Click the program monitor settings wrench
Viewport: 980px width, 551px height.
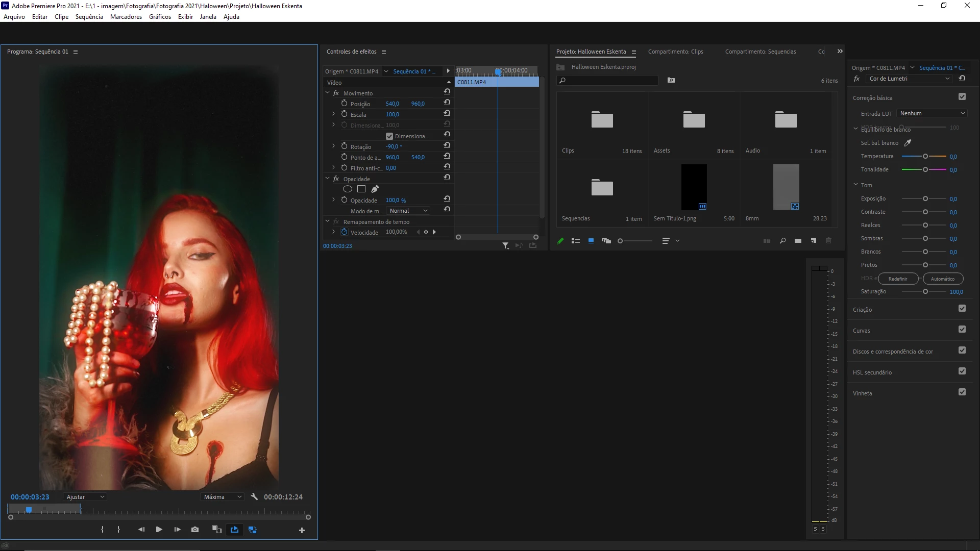click(x=254, y=496)
